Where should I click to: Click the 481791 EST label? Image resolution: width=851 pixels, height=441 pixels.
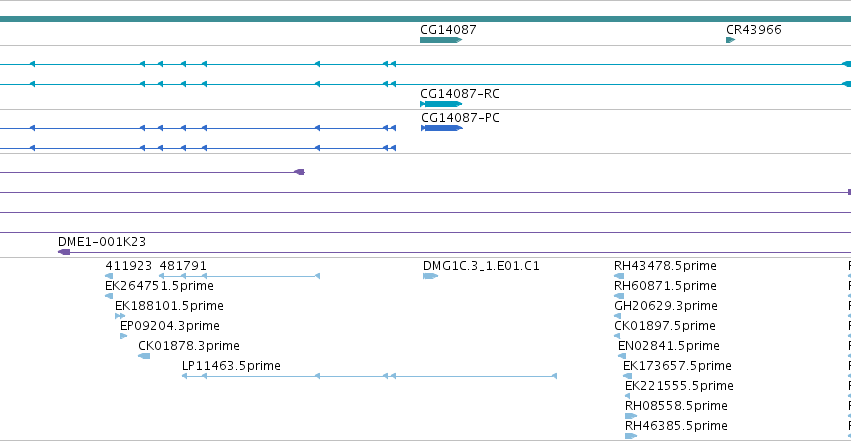pyautogui.click(x=183, y=266)
